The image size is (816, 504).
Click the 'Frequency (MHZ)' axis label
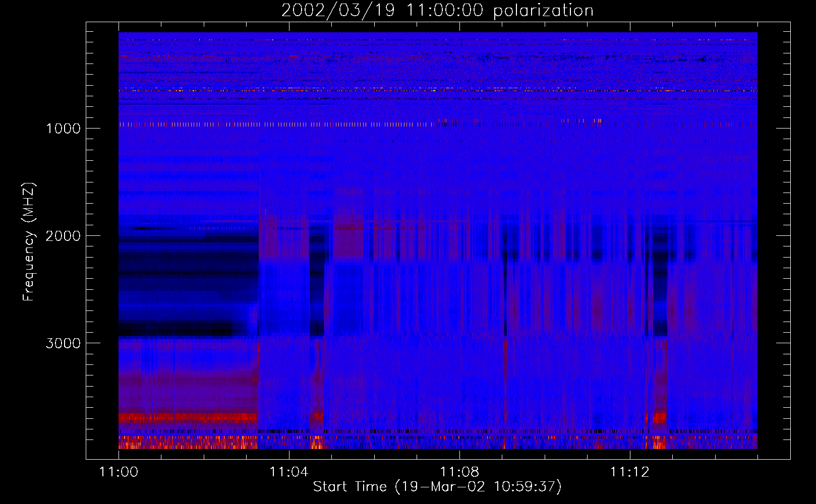[x=29, y=241]
